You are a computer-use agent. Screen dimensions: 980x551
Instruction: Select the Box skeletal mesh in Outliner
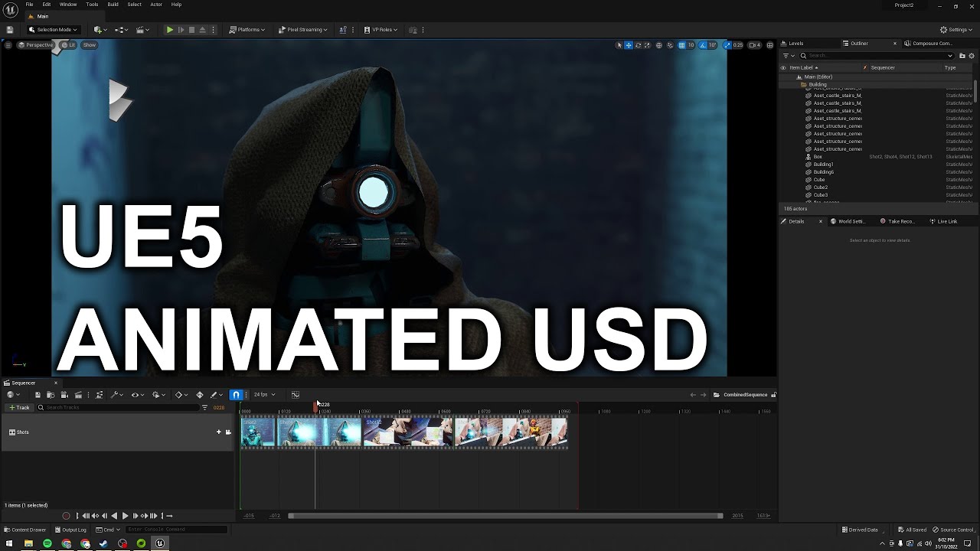pyautogui.click(x=818, y=157)
